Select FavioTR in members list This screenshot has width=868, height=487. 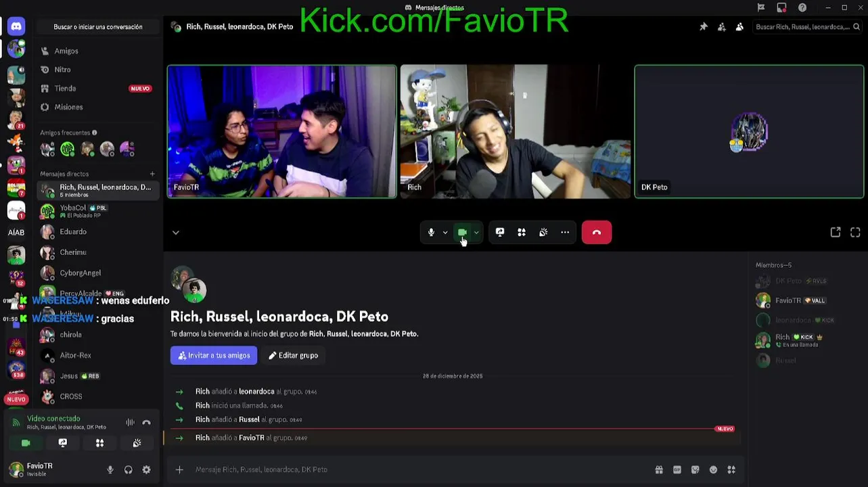tap(808, 300)
